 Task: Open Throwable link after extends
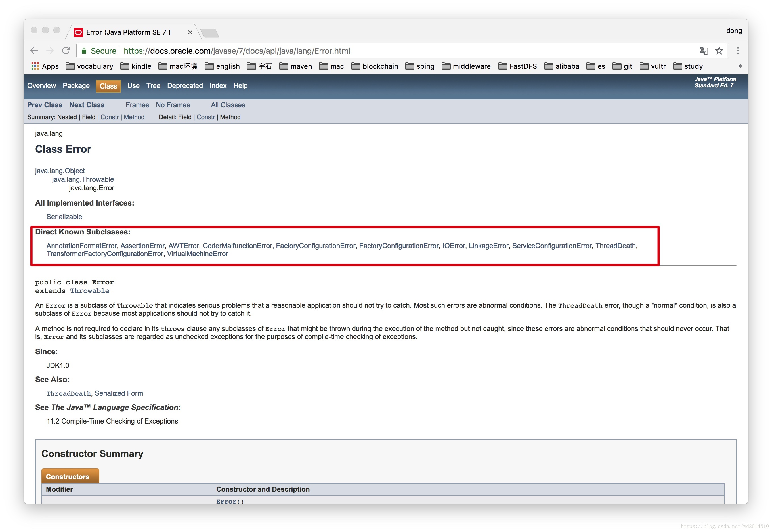coord(90,291)
